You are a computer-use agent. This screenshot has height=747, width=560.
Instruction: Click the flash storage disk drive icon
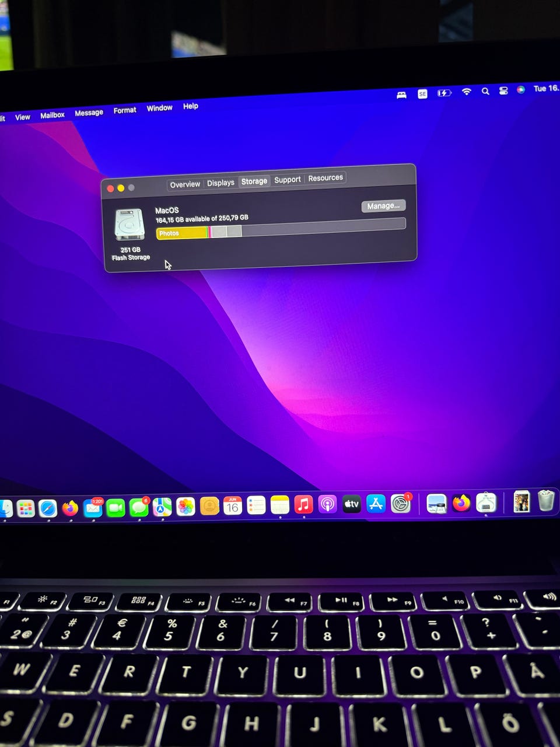coord(129,225)
